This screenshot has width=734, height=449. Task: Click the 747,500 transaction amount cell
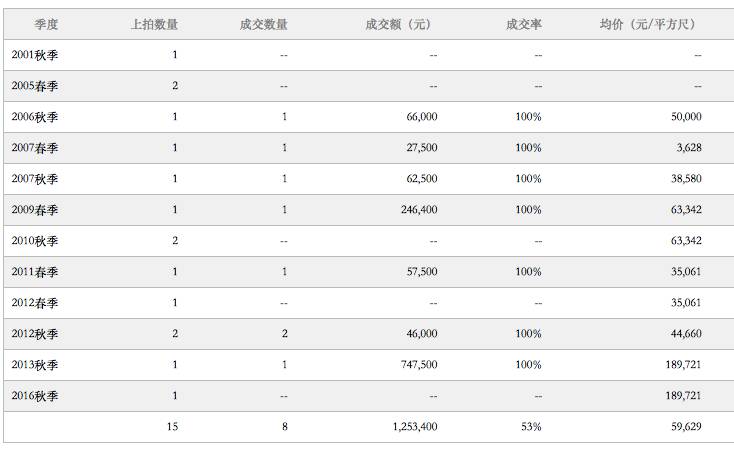[x=418, y=365]
